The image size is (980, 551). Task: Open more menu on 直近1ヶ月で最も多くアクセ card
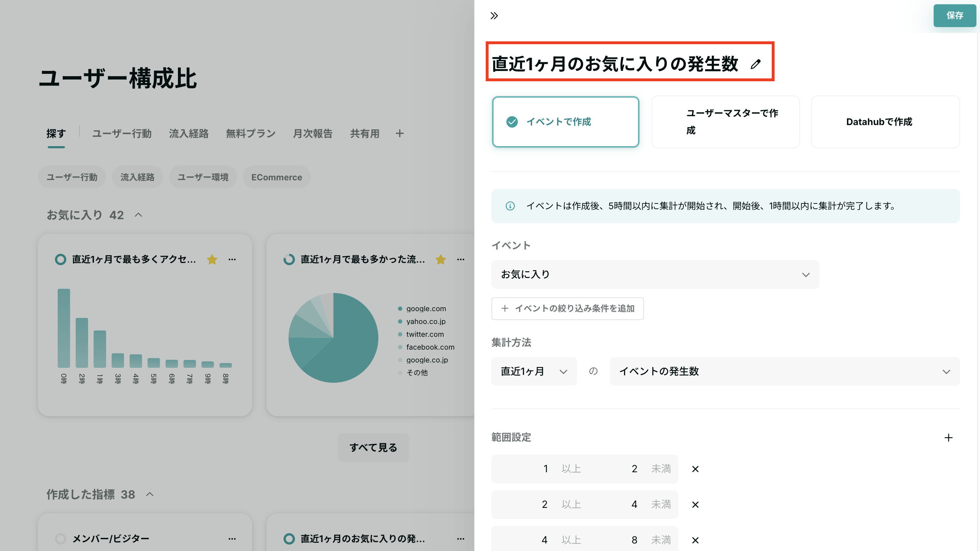232,259
